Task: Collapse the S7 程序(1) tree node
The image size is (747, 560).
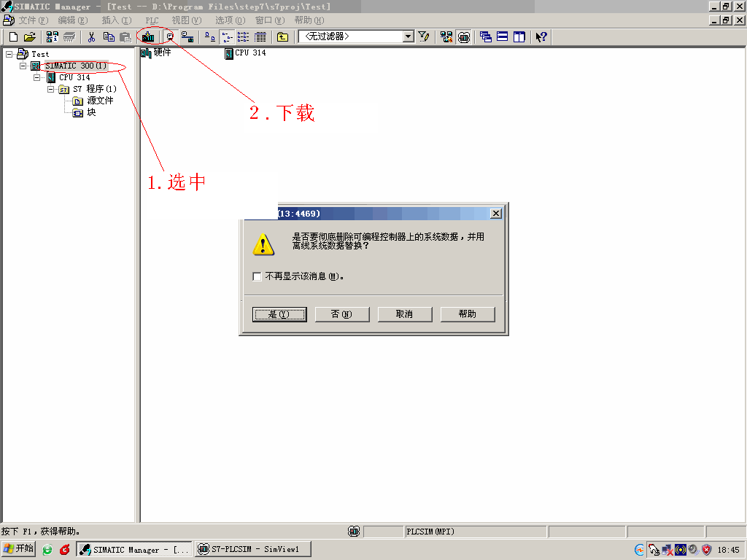Action: (51, 89)
